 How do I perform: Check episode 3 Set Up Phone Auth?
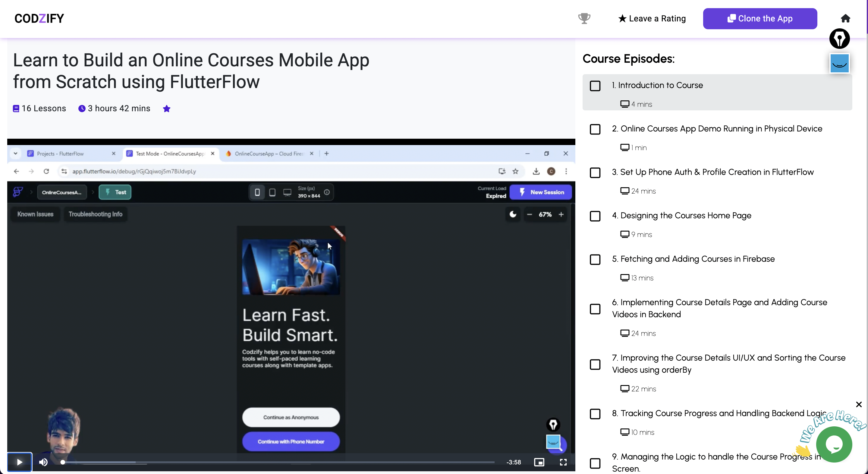(595, 172)
